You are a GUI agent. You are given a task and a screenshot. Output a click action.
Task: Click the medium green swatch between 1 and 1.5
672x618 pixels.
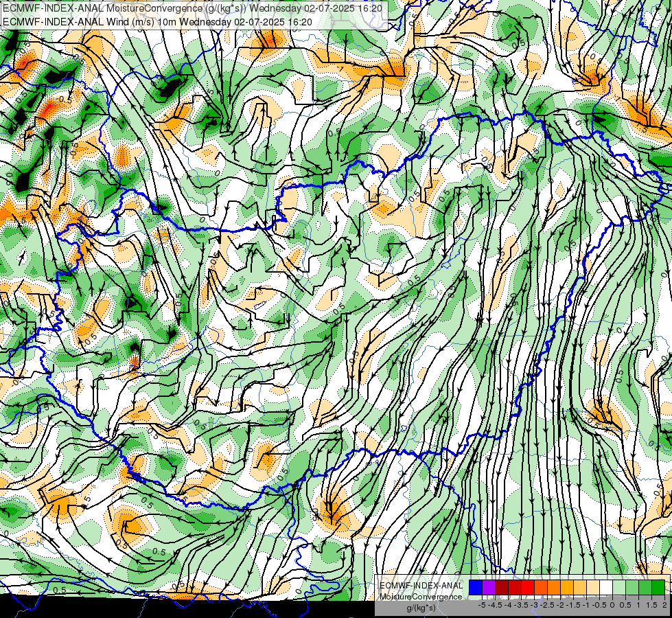[x=645, y=588]
